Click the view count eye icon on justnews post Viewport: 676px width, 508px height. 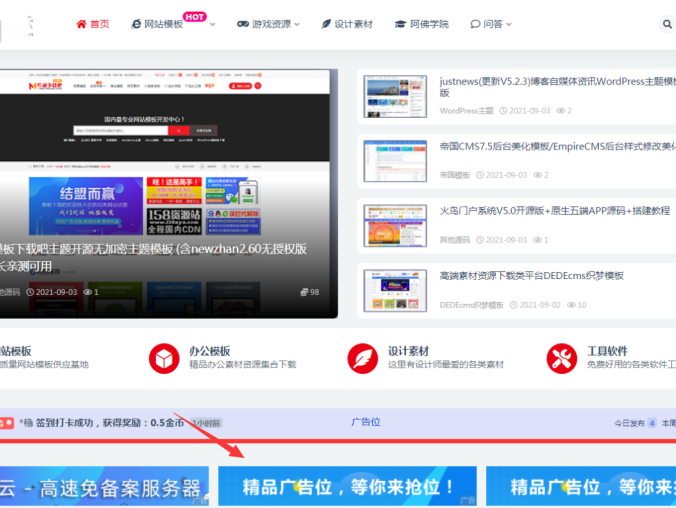point(560,111)
